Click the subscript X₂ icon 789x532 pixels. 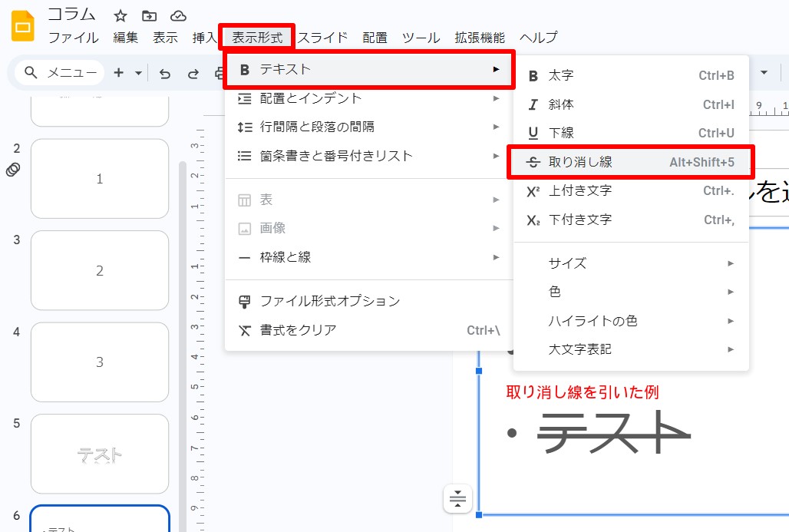click(533, 220)
